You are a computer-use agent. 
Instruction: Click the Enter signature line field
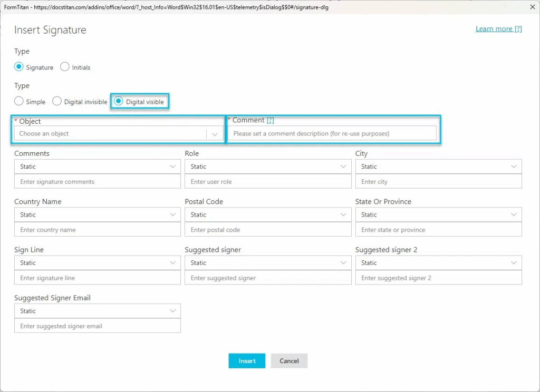97,278
